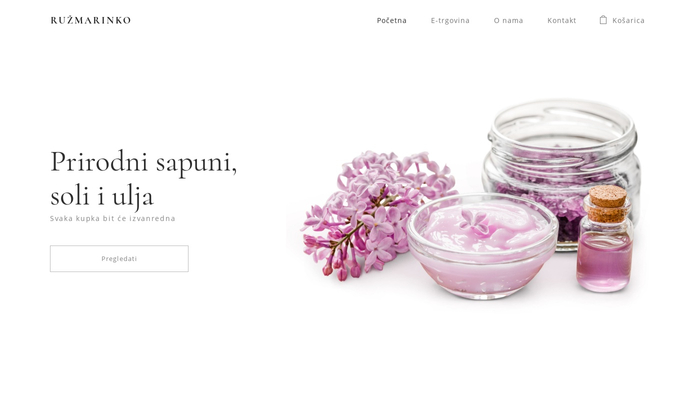Select the 'Svaka kupka bit će izvanredna' subtitle
Image resolution: width=700 pixels, height=400 pixels.
[112, 218]
